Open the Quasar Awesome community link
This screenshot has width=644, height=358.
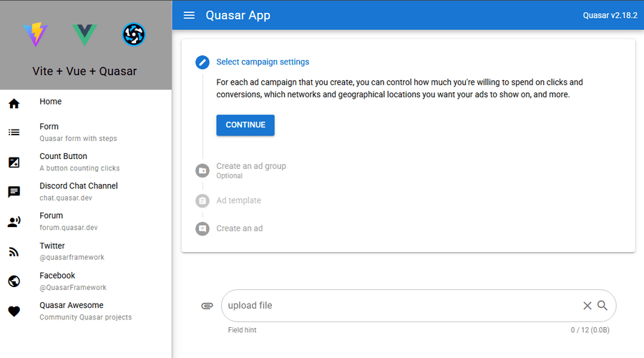coord(86,311)
